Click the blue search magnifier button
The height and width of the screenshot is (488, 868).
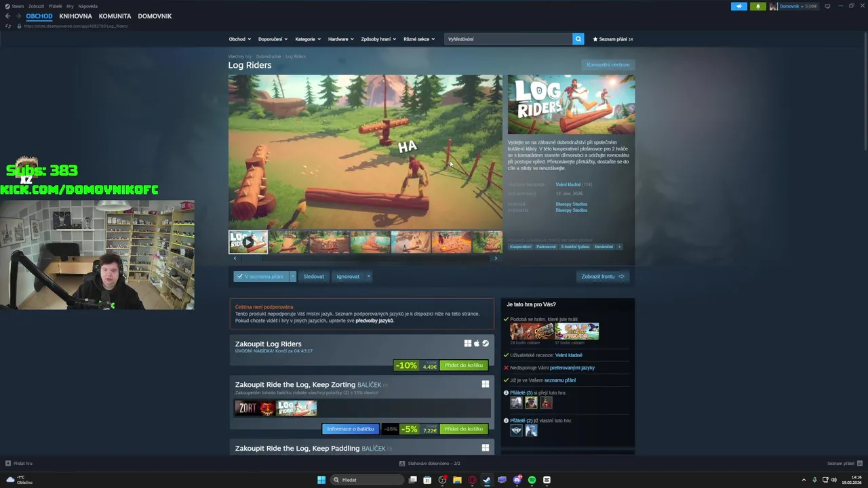(578, 39)
